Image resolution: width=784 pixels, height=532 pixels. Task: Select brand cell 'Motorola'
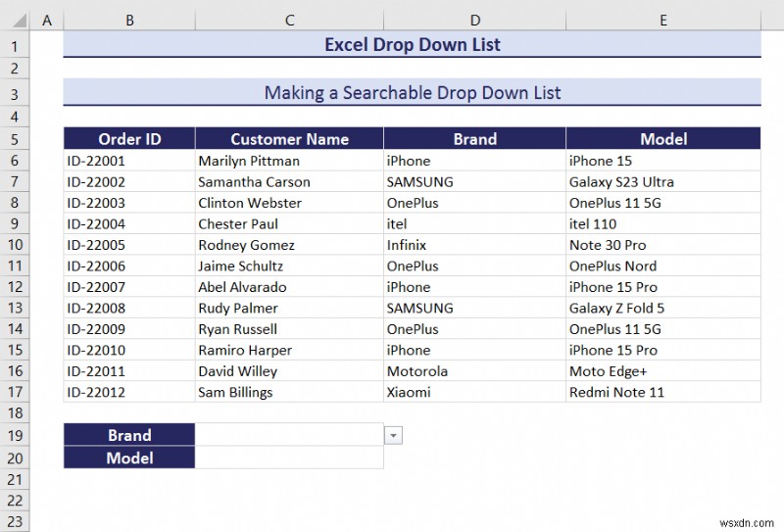[x=475, y=370]
